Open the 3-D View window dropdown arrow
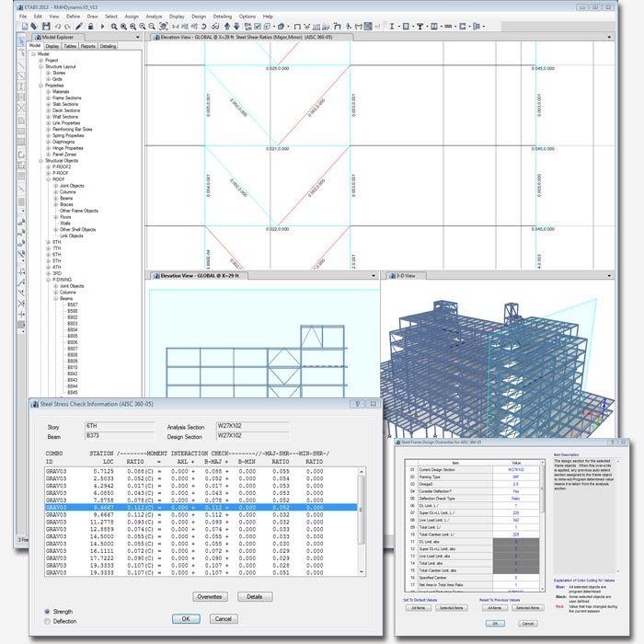Image resolution: width=644 pixels, height=644 pixels. [609, 276]
